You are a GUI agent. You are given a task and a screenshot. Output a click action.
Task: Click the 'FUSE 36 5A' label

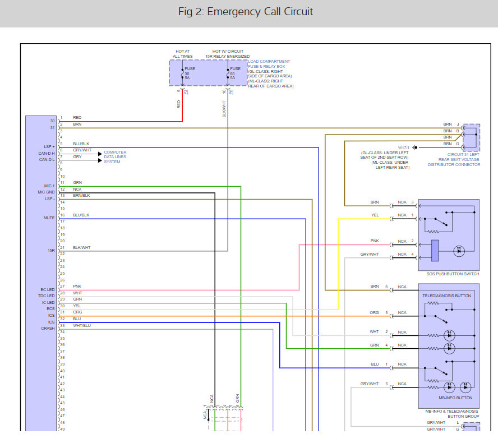[190, 73]
